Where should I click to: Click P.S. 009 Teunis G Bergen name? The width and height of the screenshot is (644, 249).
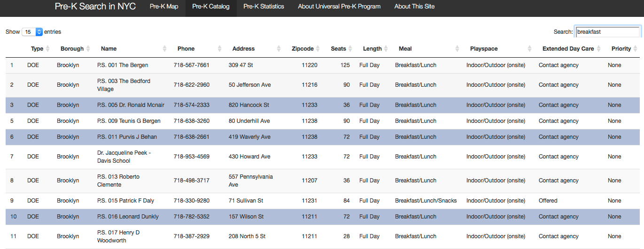tap(129, 121)
